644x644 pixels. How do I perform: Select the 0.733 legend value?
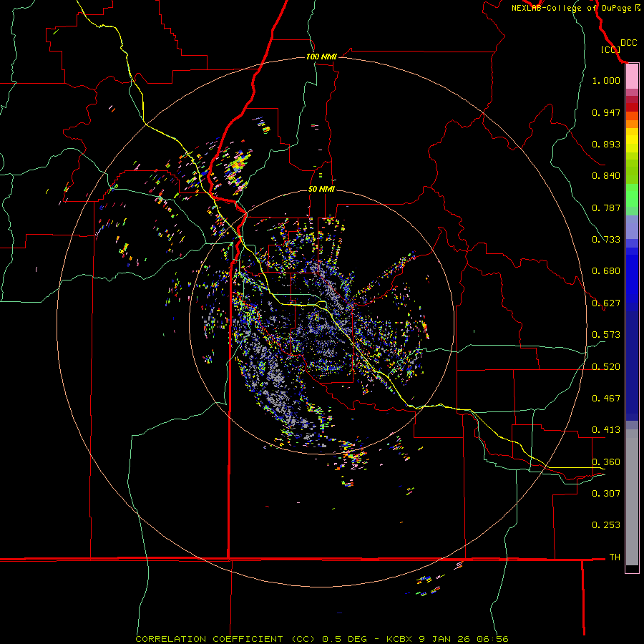point(606,240)
